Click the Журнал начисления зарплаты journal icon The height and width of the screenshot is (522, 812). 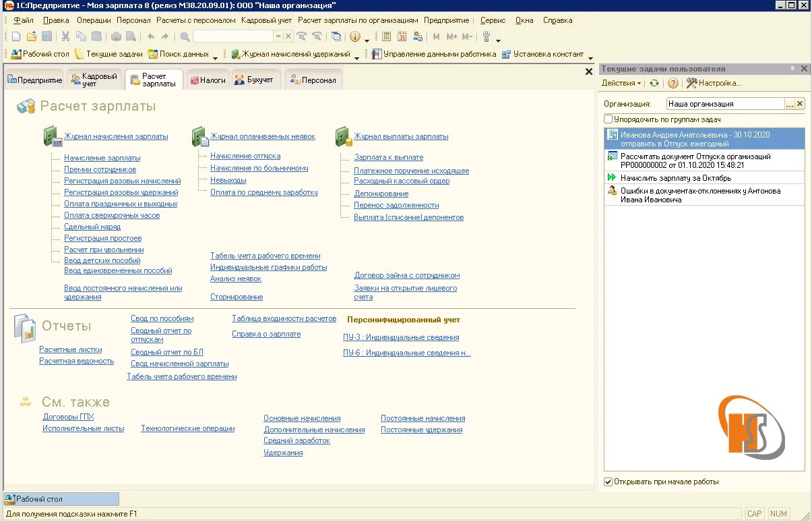53,136
